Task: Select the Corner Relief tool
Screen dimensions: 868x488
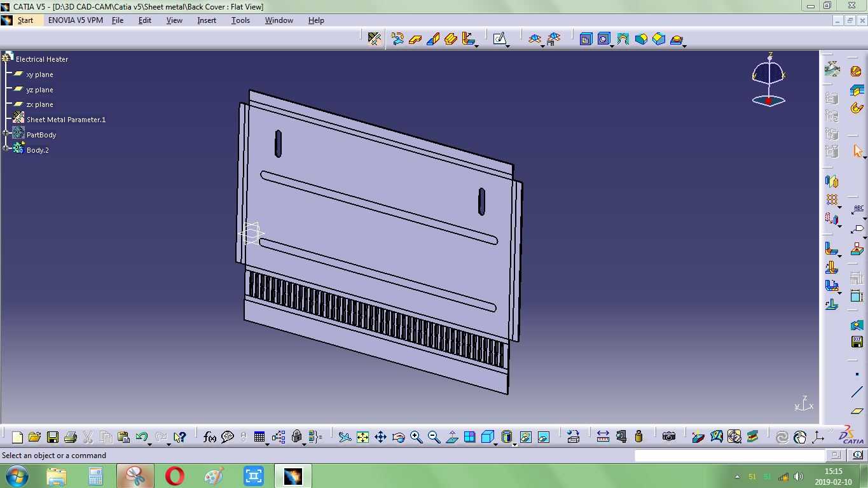Action: tap(623, 39)
